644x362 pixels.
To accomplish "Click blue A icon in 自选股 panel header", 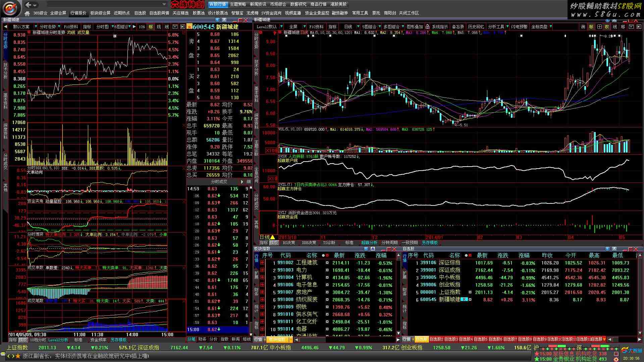I will point(614,249).
